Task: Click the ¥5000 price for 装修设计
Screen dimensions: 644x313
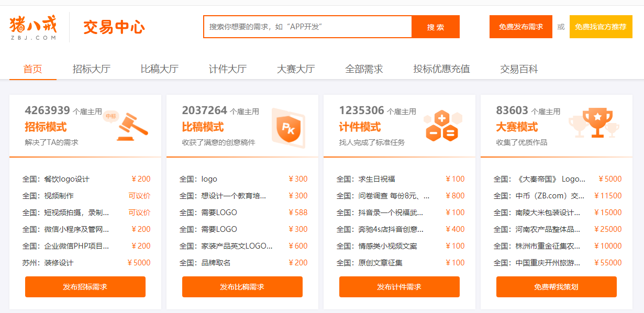Action: click(139, 263)
